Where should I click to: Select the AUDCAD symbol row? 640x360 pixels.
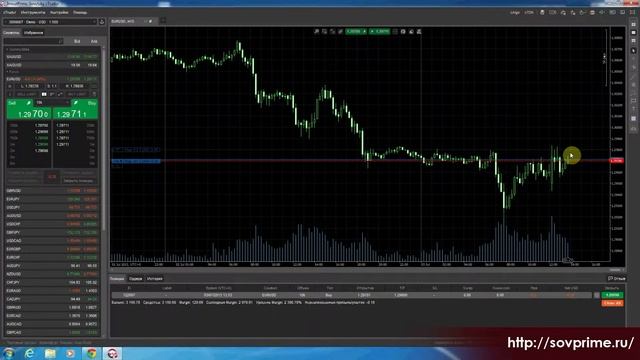tap(51, 324)
